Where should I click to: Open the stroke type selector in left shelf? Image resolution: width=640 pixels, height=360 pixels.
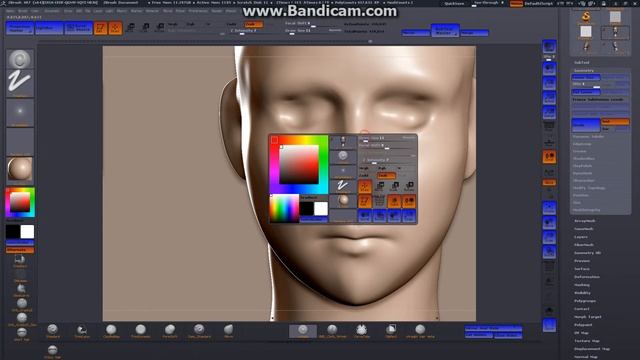tap(20, 83)
